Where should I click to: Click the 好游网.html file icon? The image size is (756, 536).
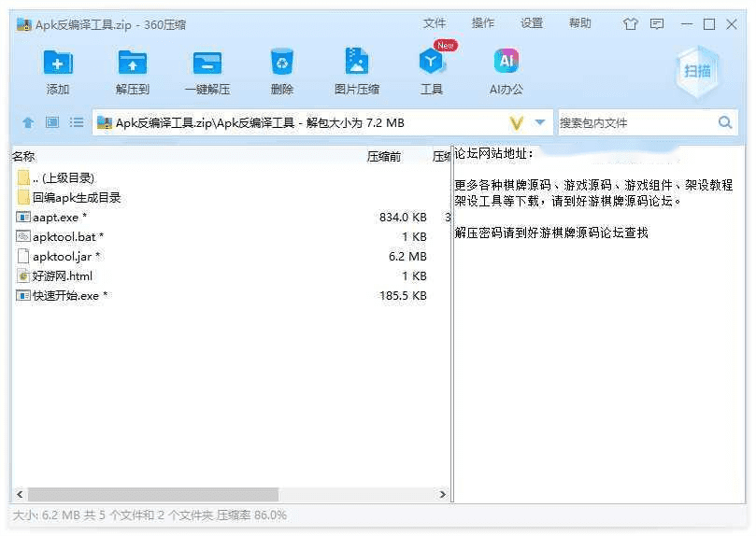23,276
